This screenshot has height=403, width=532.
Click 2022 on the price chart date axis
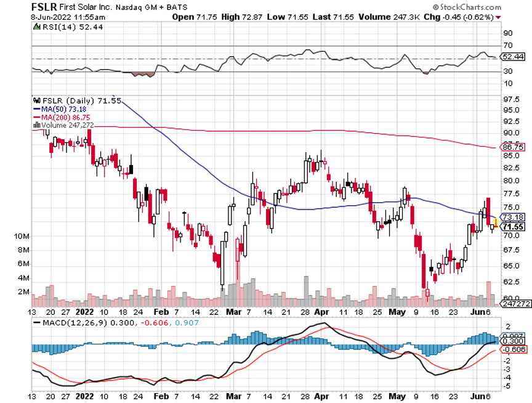(x=84, y=312)
